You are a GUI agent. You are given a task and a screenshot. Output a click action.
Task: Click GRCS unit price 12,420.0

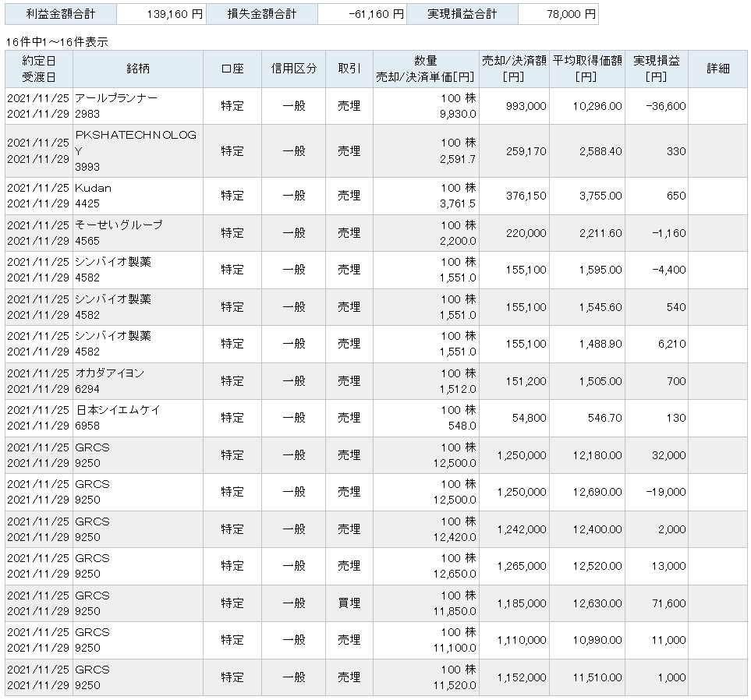coord(455,538)
